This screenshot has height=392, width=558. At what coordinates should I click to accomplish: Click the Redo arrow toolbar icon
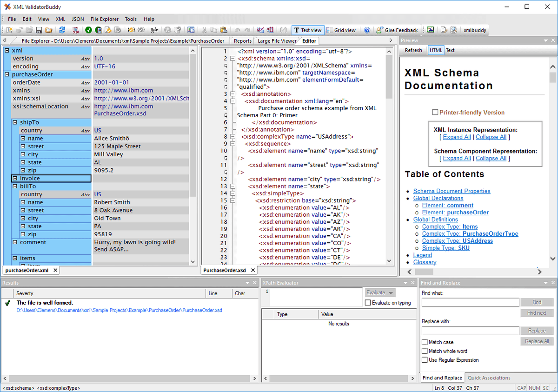247,30
